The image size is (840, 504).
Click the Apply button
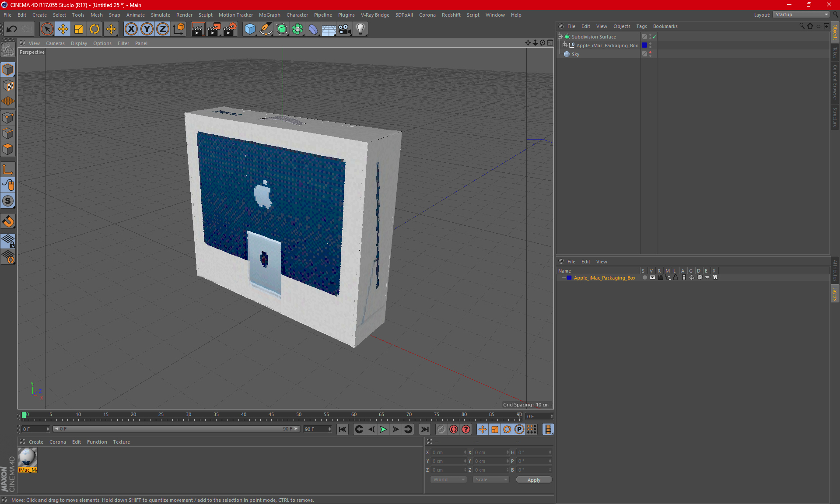(x=534, y=480)
